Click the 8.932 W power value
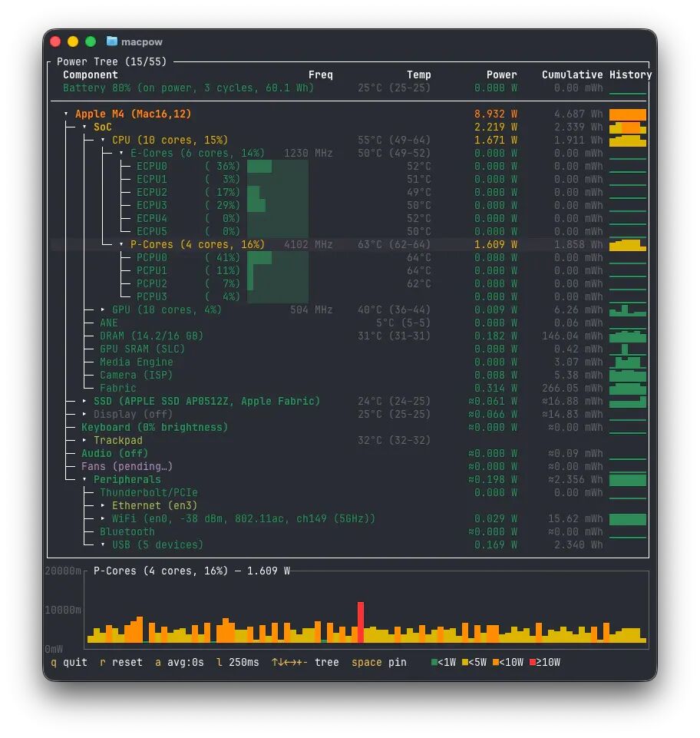 tap(495, 114)
